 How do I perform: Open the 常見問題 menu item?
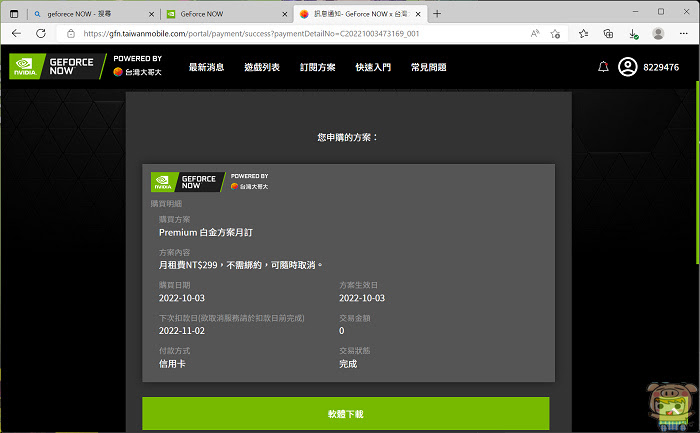pos(429,67)
